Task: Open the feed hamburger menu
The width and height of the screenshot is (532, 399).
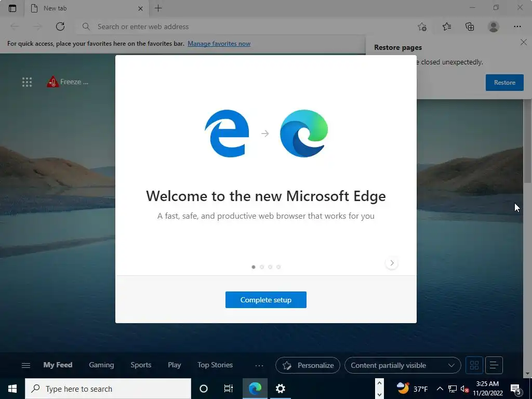Action: [x=26, y=365]
